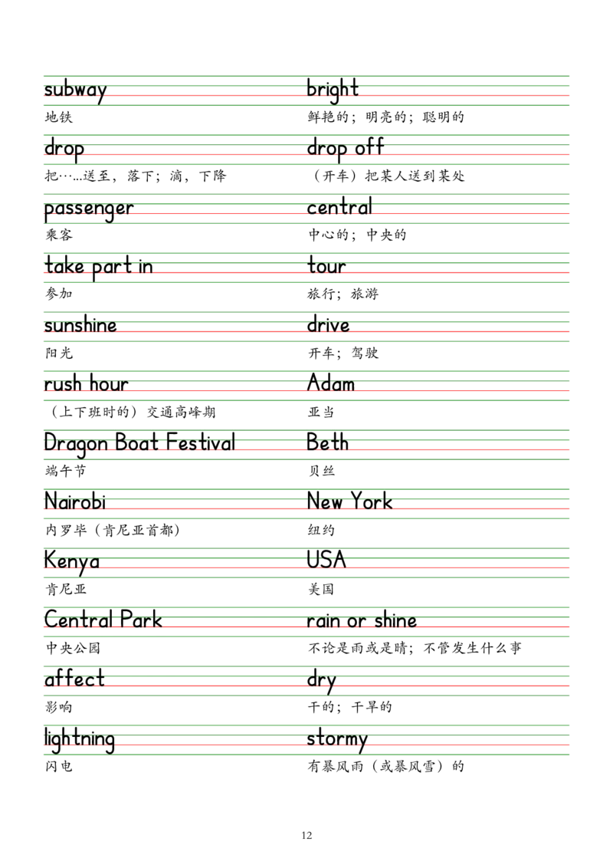Select the phrase "take part in"
Viewport: 613px width, 868px height.
[x=98, y=267]
